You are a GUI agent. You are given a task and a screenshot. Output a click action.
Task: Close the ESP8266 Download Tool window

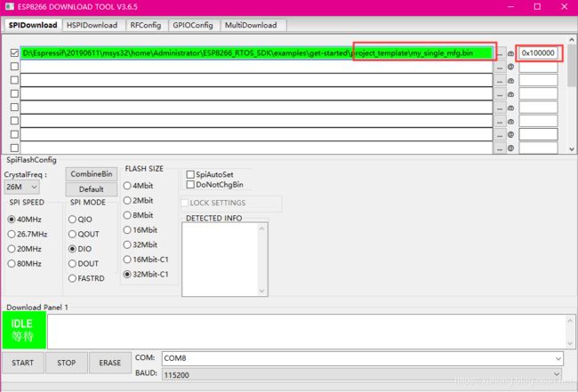(x=565, y=6)
